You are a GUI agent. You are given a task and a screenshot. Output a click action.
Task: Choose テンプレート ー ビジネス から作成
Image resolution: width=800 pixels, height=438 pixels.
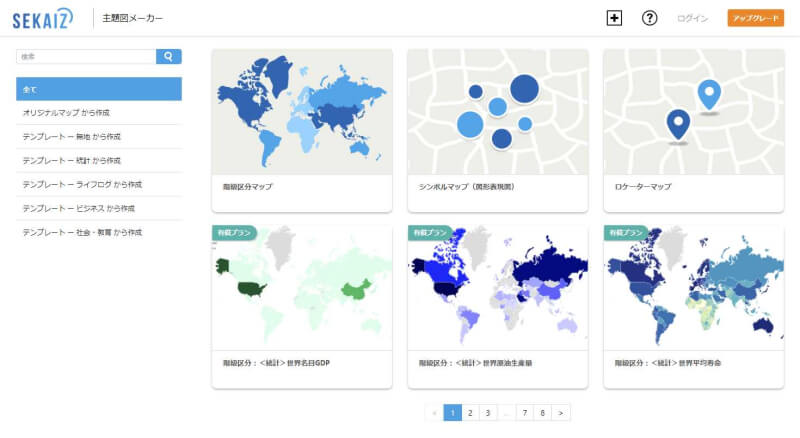(78, 209)
